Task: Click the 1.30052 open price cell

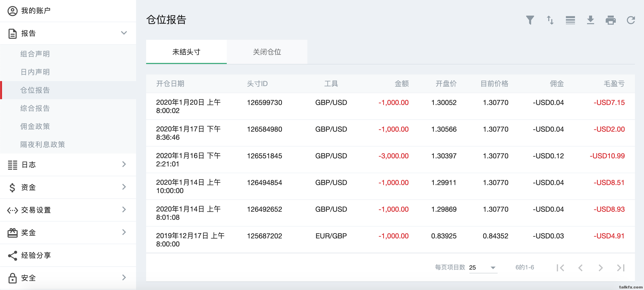Action: pyautogui.click(x=444, y=103)
